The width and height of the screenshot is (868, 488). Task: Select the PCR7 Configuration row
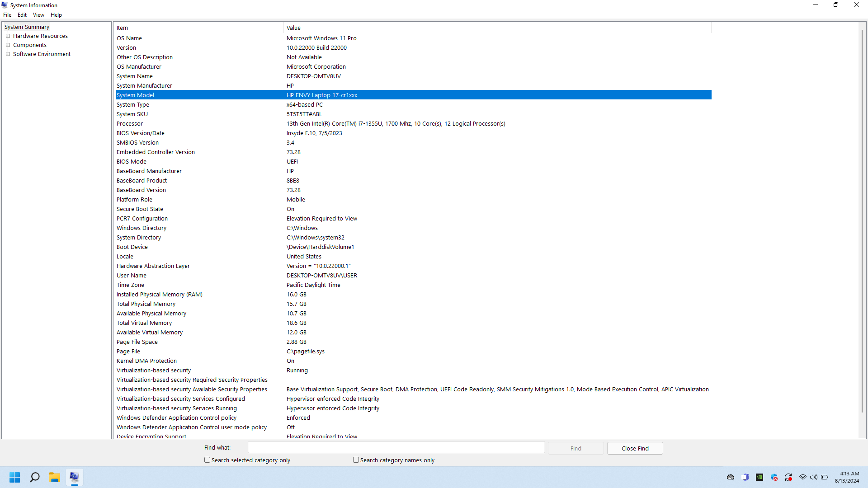413,219
